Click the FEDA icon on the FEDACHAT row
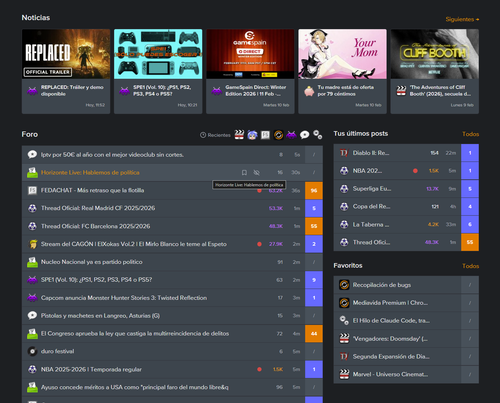 (x=32, y=190)
